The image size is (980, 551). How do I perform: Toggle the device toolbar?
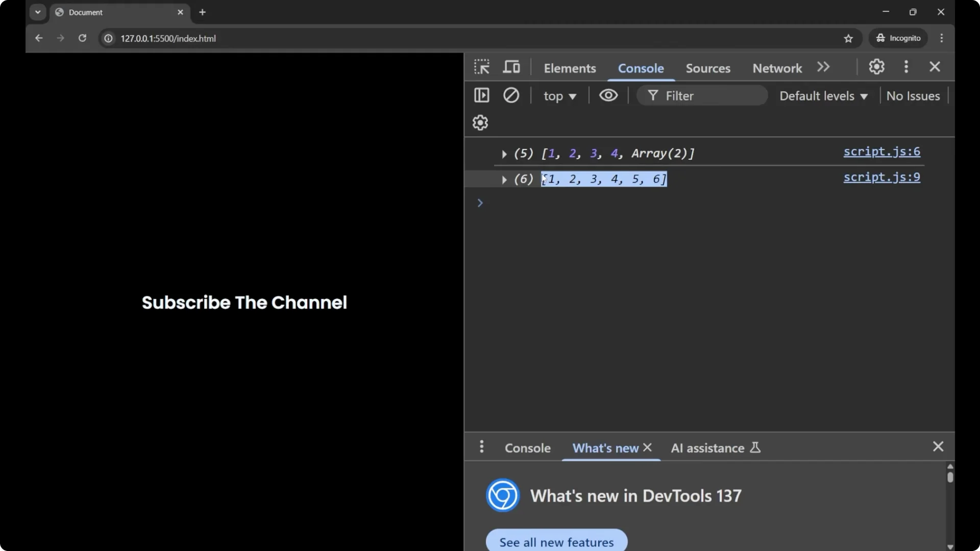click(x=511, y=67)
